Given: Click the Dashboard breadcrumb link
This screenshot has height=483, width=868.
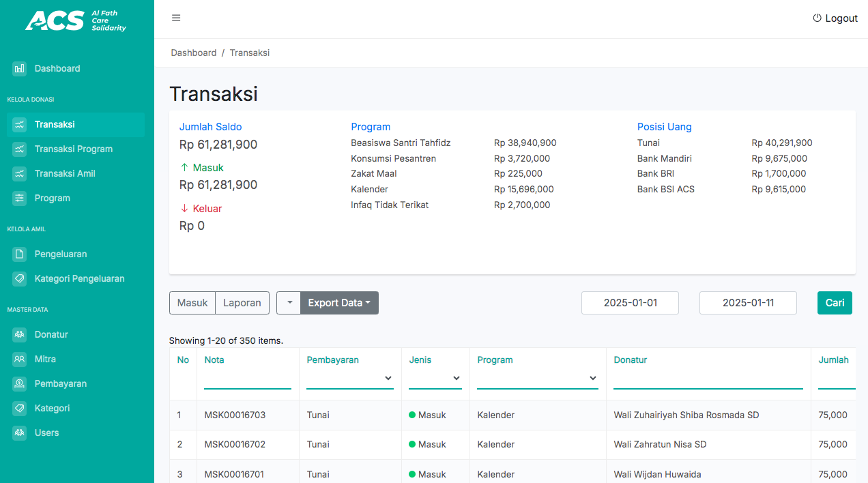Looking at the screenshot, I should pos(194,53).
